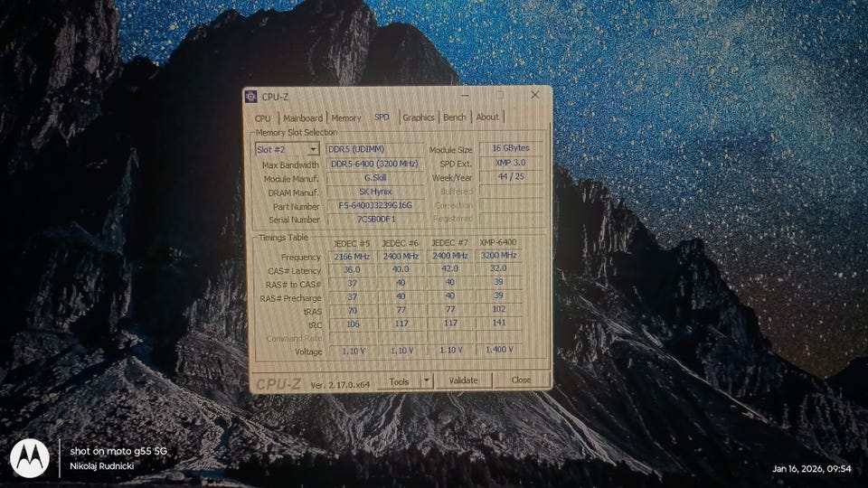
Task: Open the CPU tab
Action: 263,118
